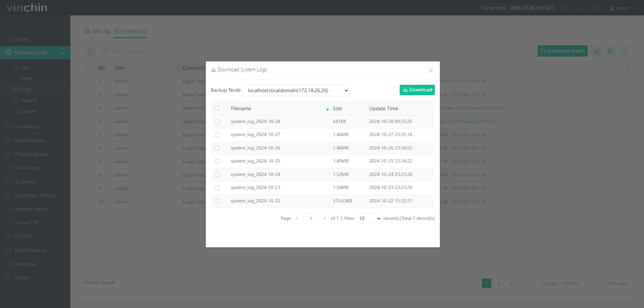Select all files checkbox in Filename header
The width and height of the screenshot is (644, 308).
tap(217, 108)
